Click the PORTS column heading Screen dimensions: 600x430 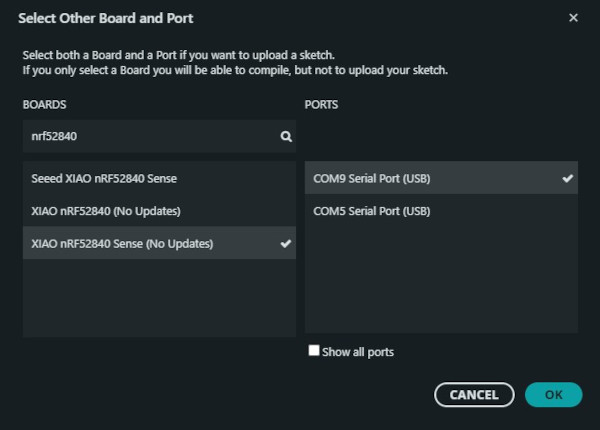[322, 104]
